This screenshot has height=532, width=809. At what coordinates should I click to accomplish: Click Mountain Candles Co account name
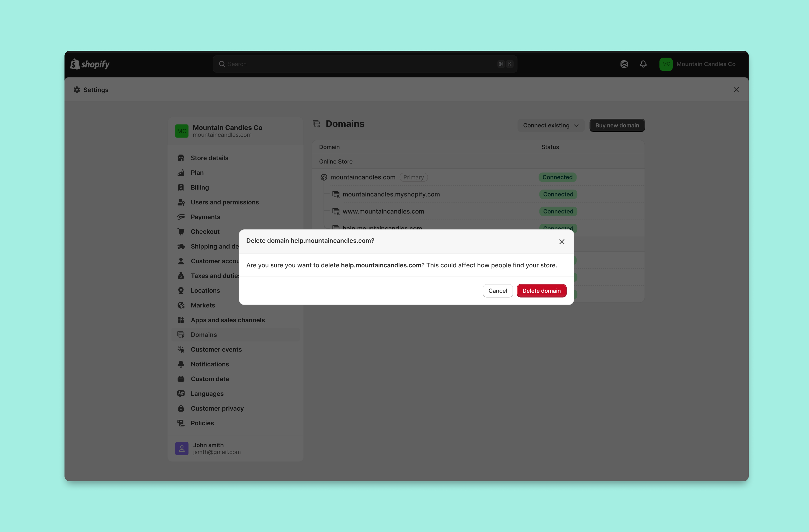tap(706, 64)
